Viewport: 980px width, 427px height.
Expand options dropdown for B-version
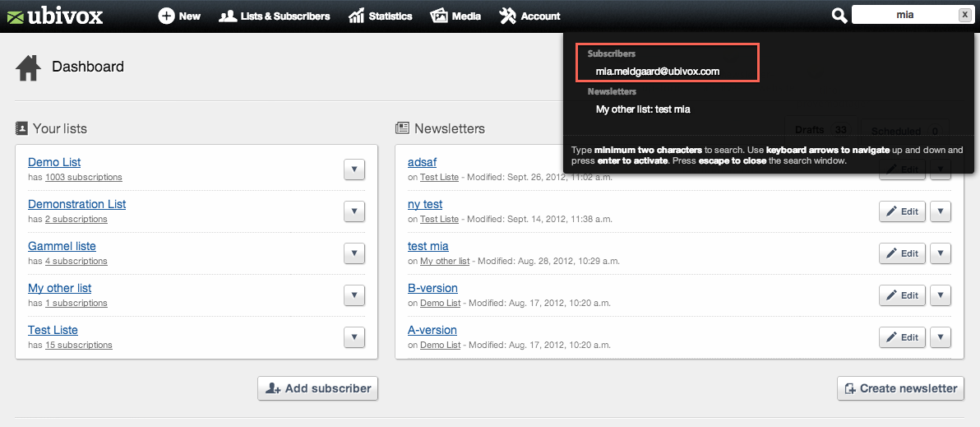(941, 295)
